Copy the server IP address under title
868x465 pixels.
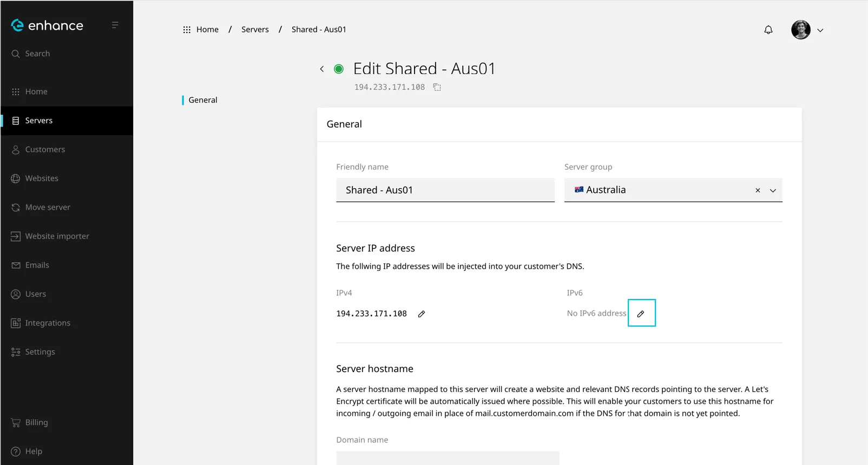(437, 87)
